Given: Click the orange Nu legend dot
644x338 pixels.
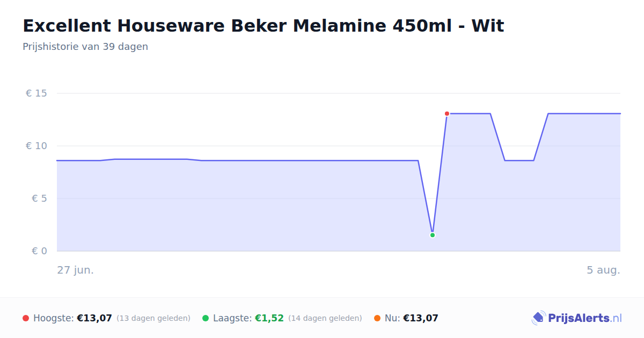Looking at the screenshot, I should [x=377, y=318].
